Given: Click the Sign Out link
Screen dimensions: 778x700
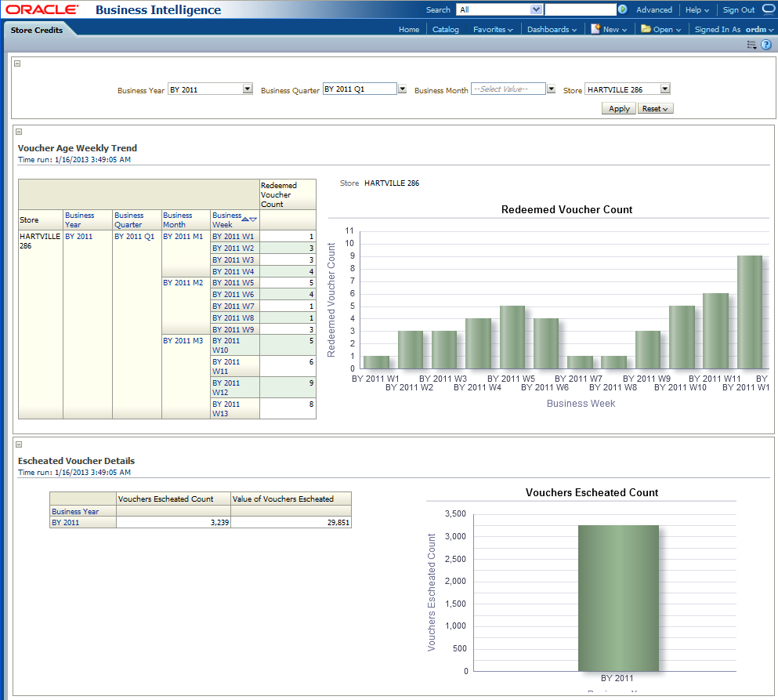Looking at the screenshot, I should click(x=738, y=10).
